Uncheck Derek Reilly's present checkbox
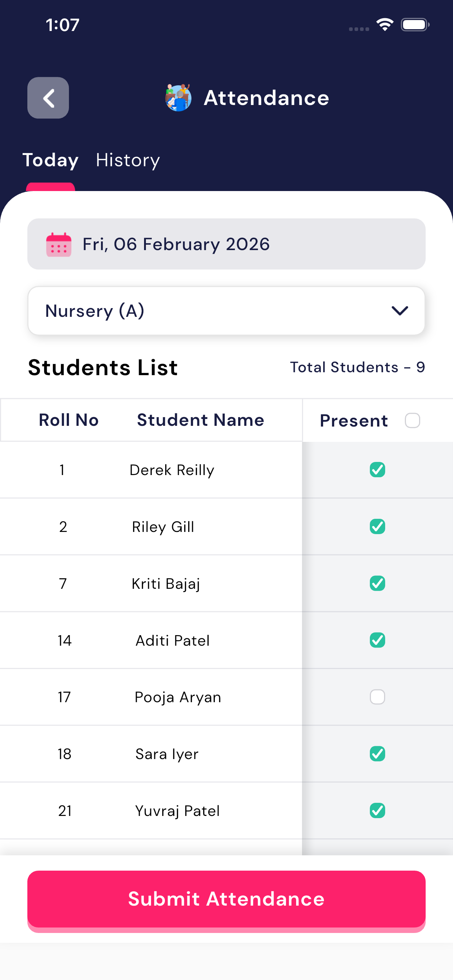The width and height of the screenshot is (453, 980). (377, 470)
